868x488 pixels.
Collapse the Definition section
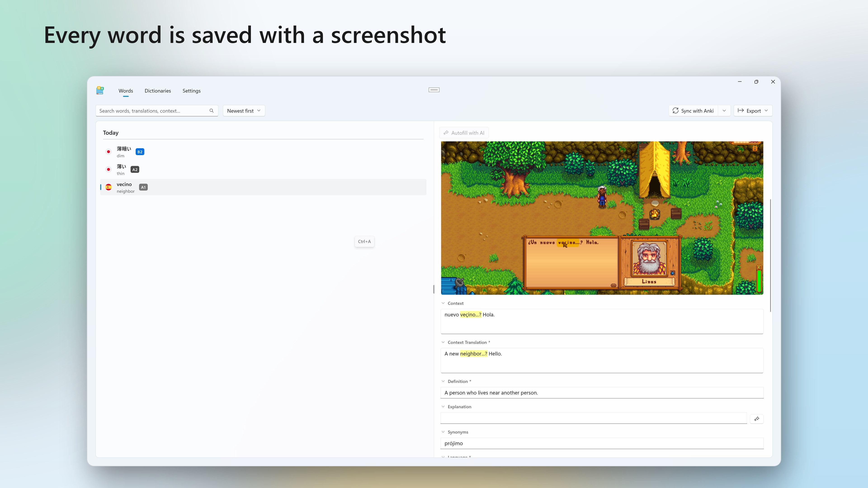(x=443, y=381)
